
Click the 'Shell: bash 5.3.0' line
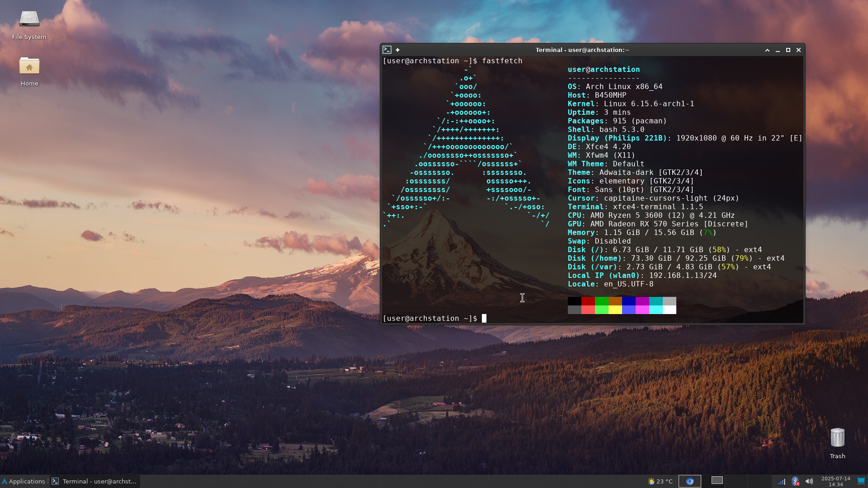pos(606,130)
